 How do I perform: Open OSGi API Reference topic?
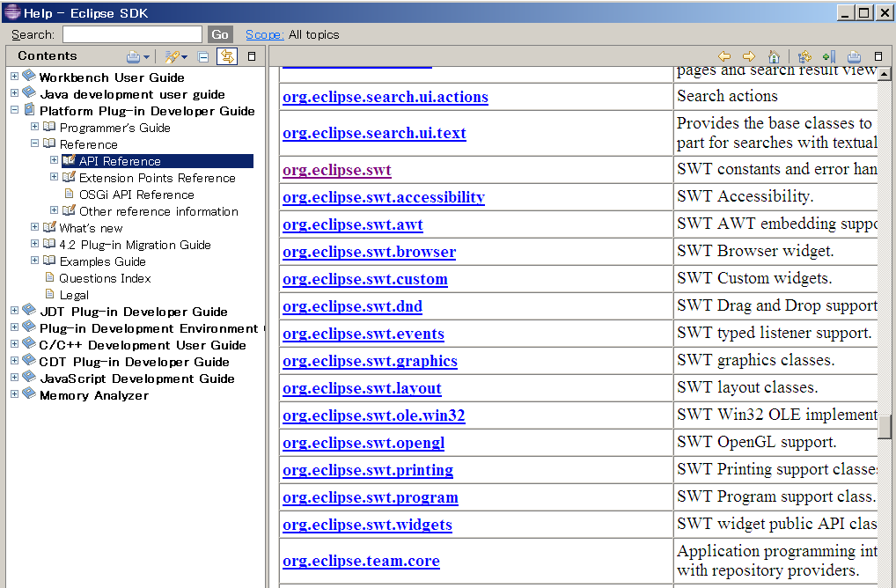click(x=136, y=195)
